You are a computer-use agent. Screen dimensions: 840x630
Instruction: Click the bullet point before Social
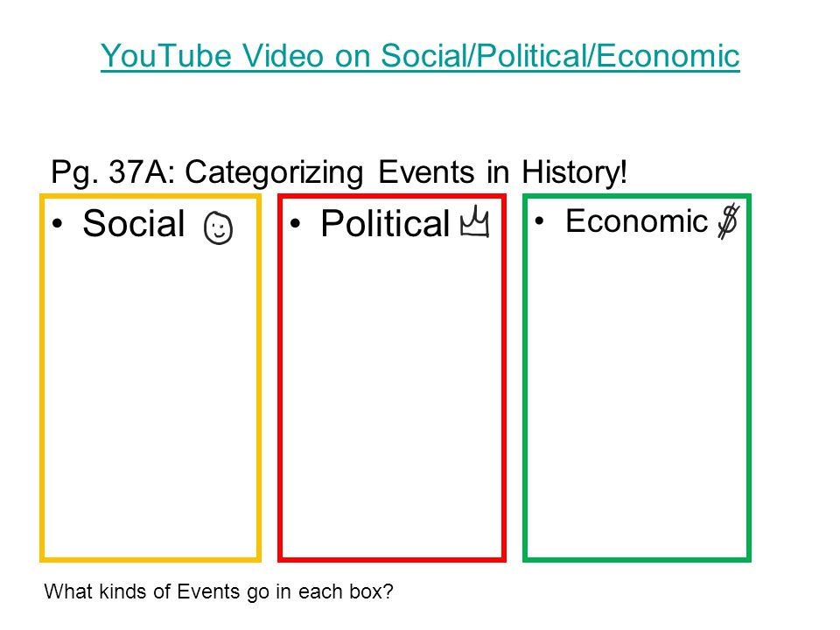58,223
